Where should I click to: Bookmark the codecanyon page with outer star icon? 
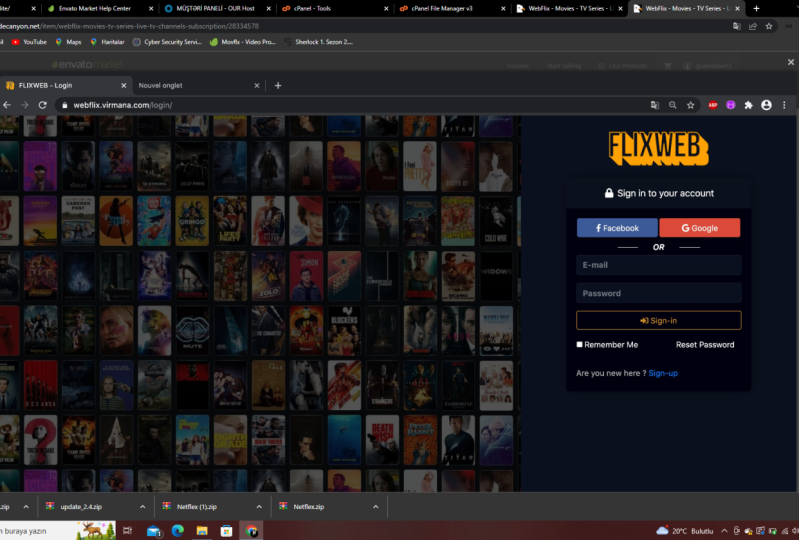click(769, 26)
